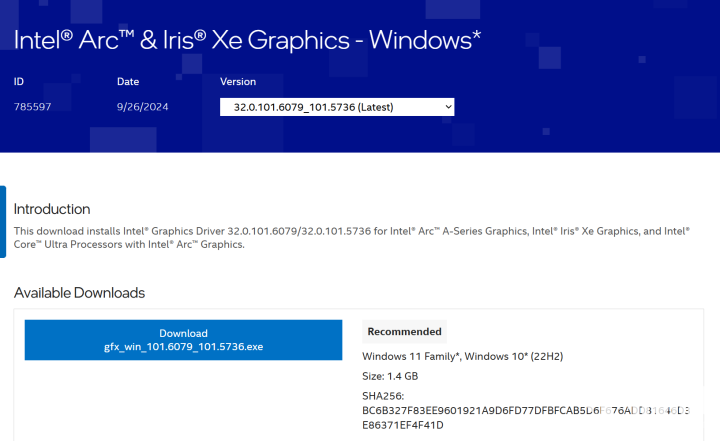Click the Intel Arc & Iris Xe Graphics title
Viewport: 720px width, 441px height.
[248, 40]
